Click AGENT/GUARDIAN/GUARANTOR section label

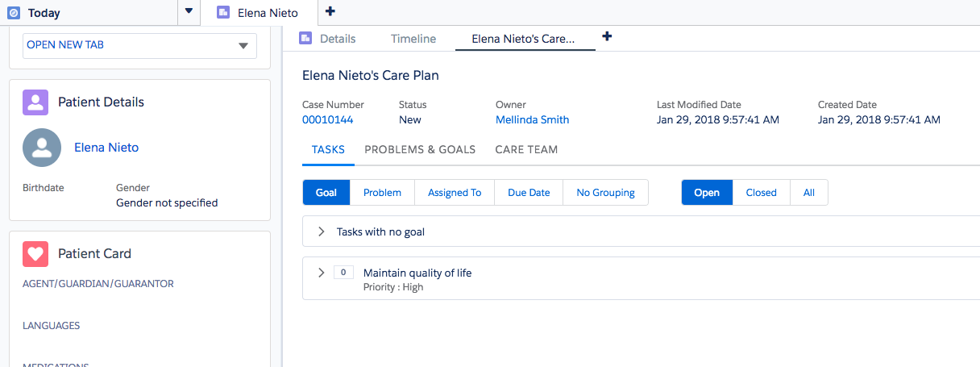click(x=98, y=284)
